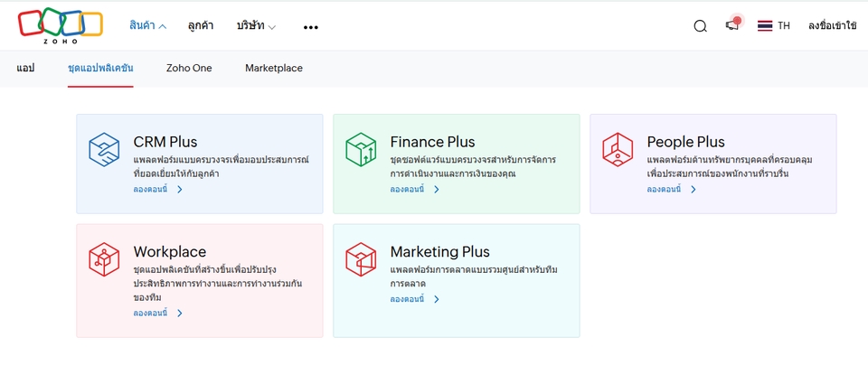Screen dimensions: 868x384
Task: Open the Finance Plus title
Action: pos(432,142)
